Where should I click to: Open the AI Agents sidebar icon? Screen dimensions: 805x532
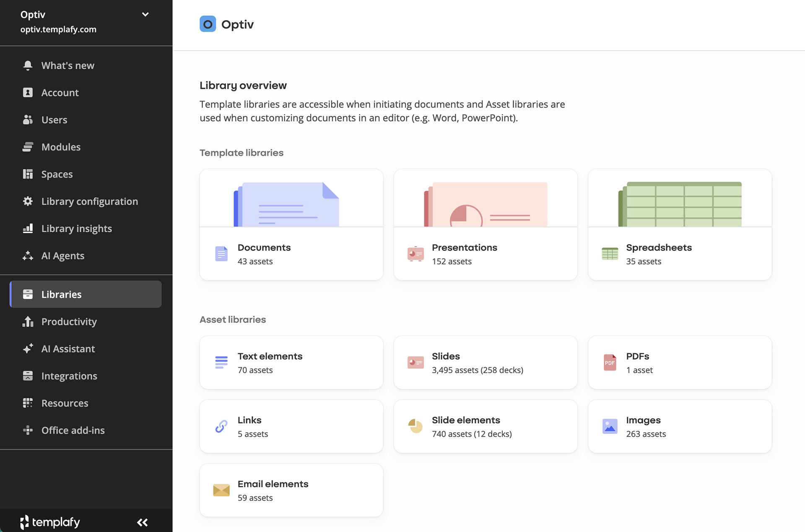[28, 256]
